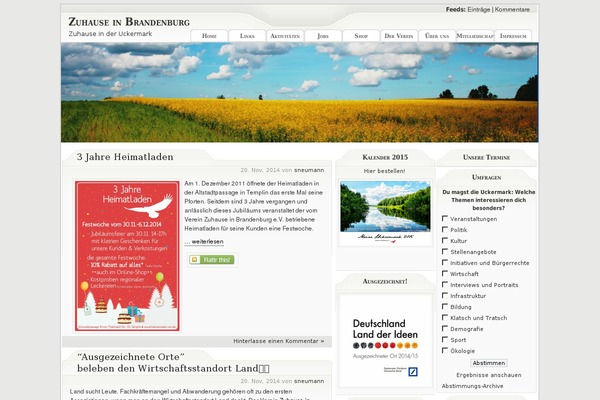This screenshot has width=600, height=400.
Task: Check the Stellenangebote checkbox
Action: [x=445, y=251]
